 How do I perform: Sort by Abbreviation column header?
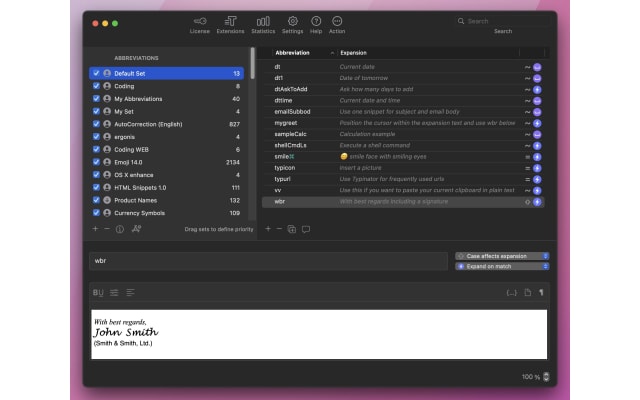point(303,53)
